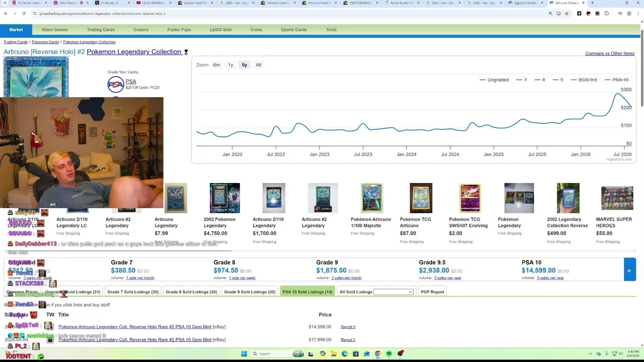Report the $17,999.00 sale
The width and height of the screenshot is (644, 362).
click(348, 340)
